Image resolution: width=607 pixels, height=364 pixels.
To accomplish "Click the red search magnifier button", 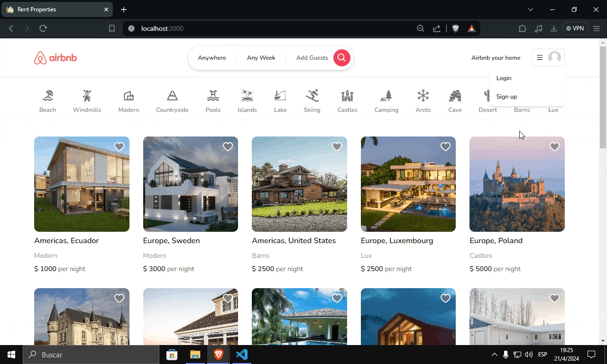I will [341, 58].
